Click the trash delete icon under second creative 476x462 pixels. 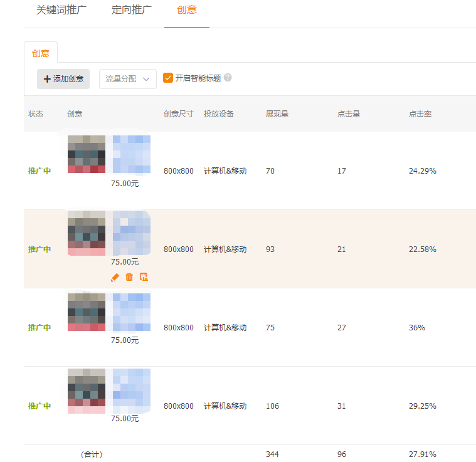(129, 277)
